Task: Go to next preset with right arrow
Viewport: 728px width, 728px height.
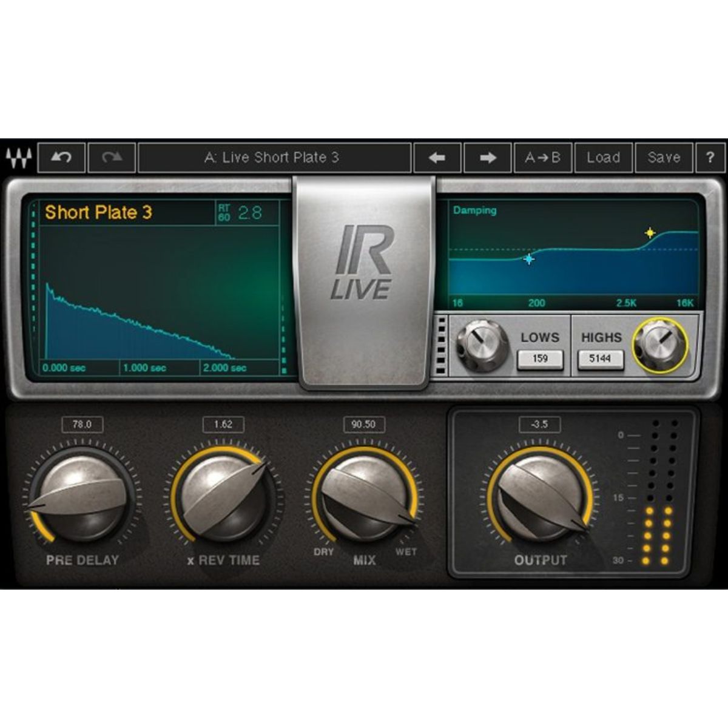Action: 489,157
